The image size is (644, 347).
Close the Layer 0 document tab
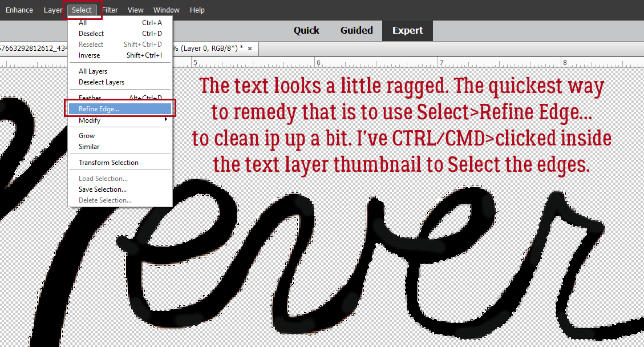250,49
